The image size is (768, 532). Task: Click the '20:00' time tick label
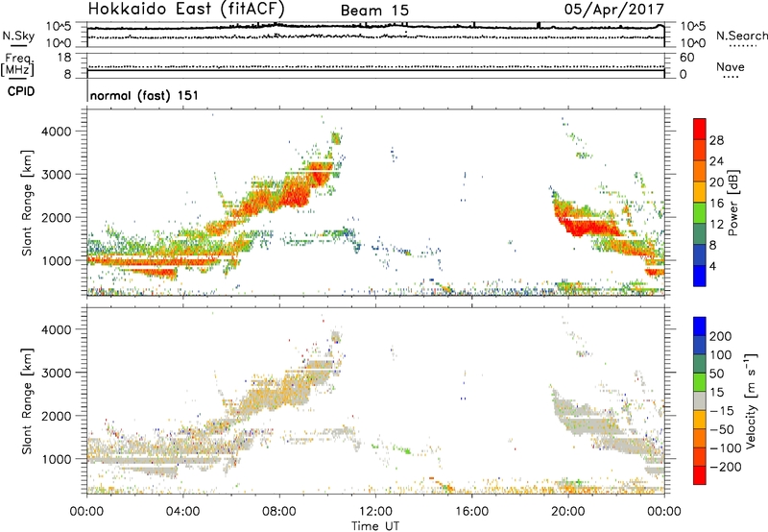[x=568, y=512]
